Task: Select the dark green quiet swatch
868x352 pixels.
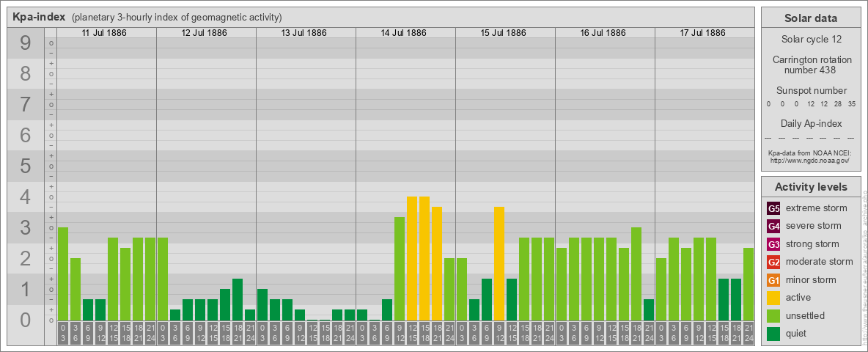Action: coord(773,334)
